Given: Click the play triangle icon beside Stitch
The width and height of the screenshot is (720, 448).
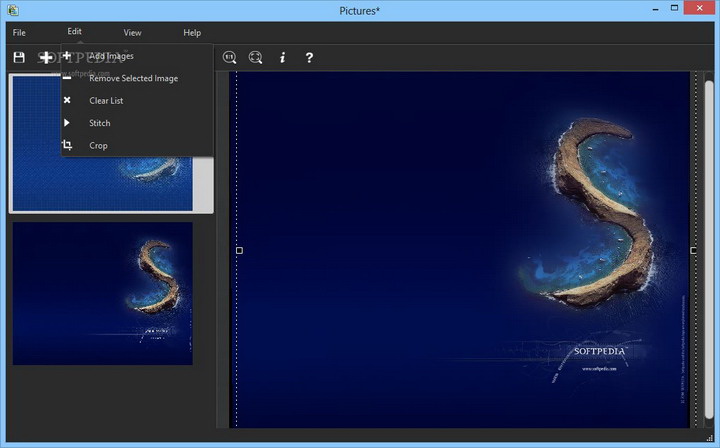Looking at the screenshot, I should click(x=67, y=123).
